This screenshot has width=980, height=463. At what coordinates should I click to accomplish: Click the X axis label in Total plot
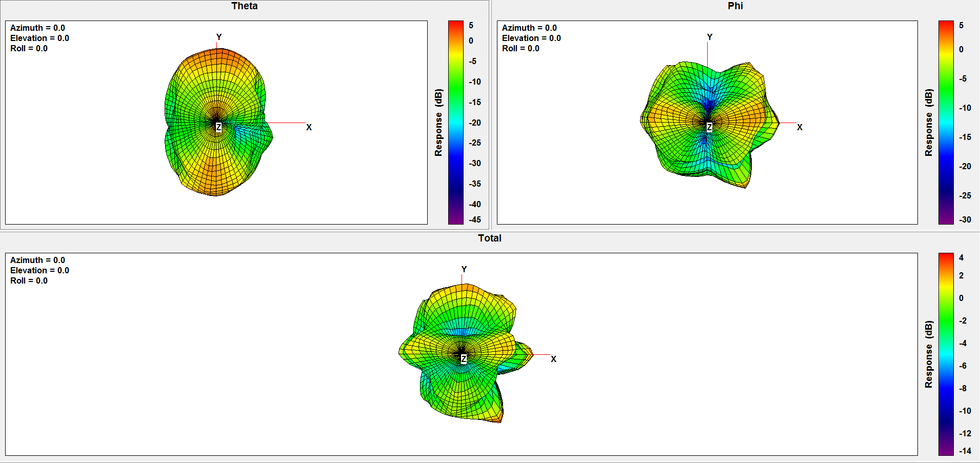[x=553, y=359]
